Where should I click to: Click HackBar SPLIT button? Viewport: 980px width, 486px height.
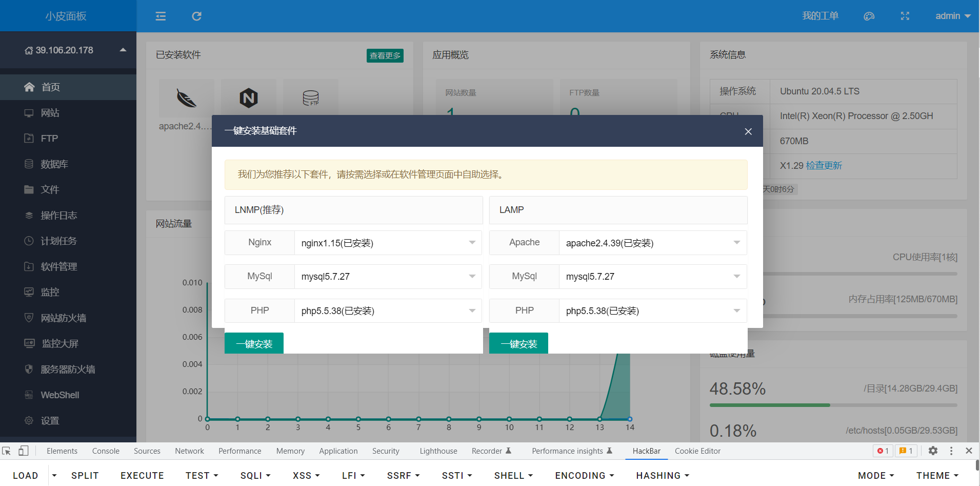click(x=85, y=476)
